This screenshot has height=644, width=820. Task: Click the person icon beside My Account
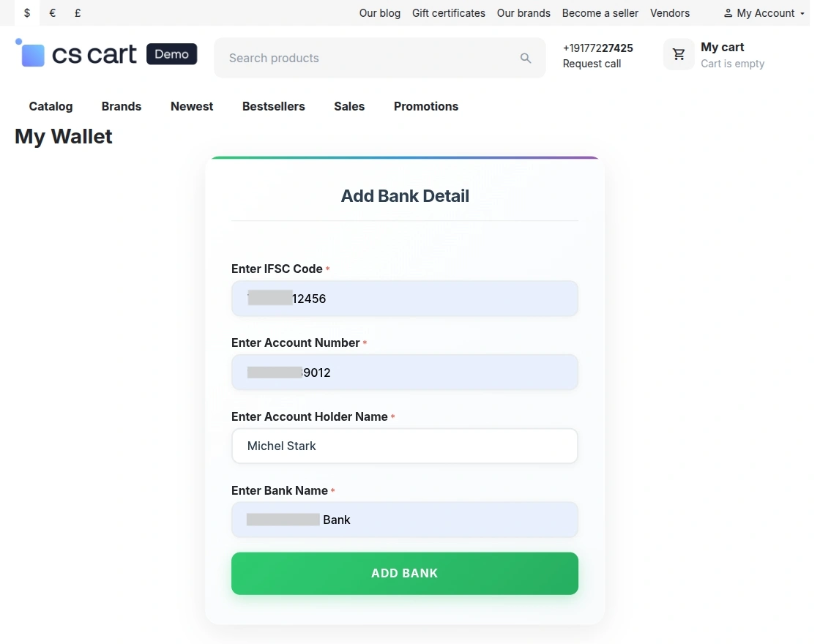pyautogui.click(x=728, y=12)
